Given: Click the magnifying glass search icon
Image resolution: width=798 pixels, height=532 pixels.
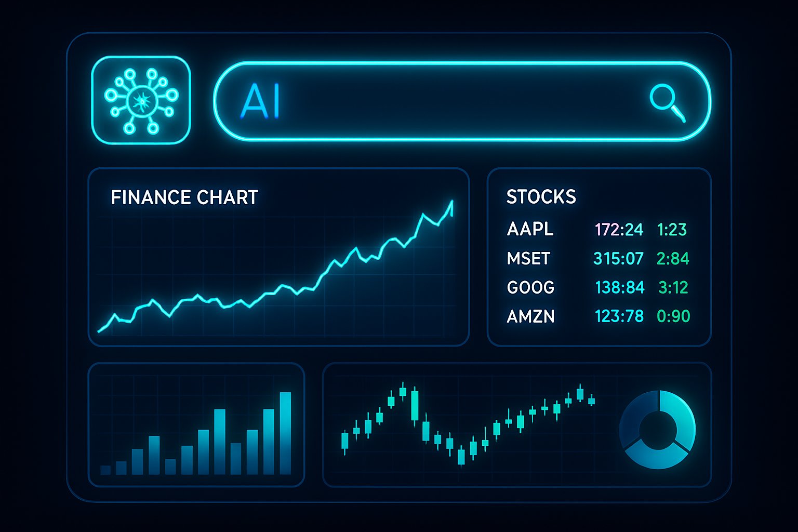Looking at the screenshot, I should tap(667, 102).
